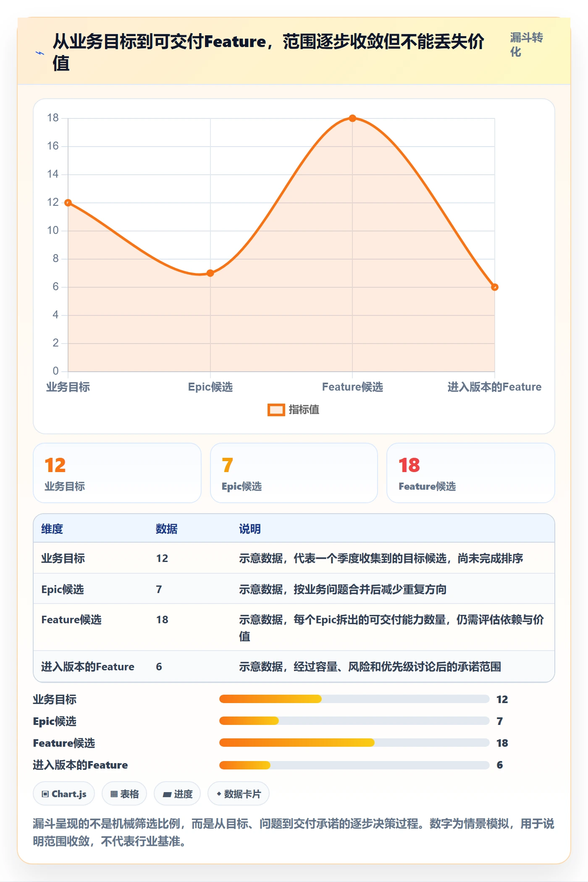This screenshot has width=588, height=882.
Task: Click the Feature候选 x-axis label under the chart
Action: pos(352,387)
